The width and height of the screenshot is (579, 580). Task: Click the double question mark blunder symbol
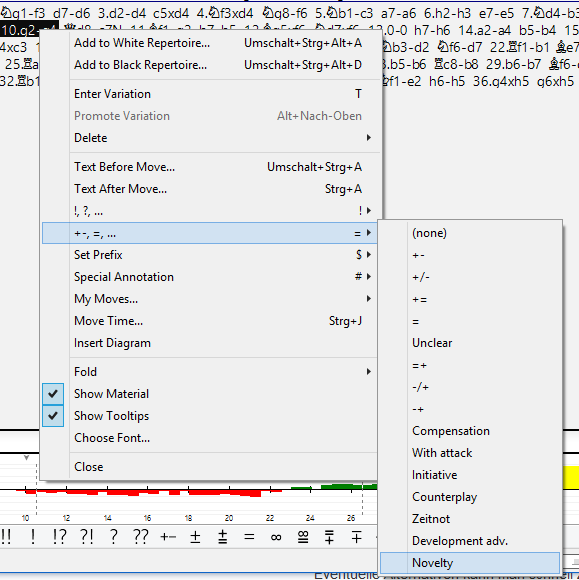point(141,537)
